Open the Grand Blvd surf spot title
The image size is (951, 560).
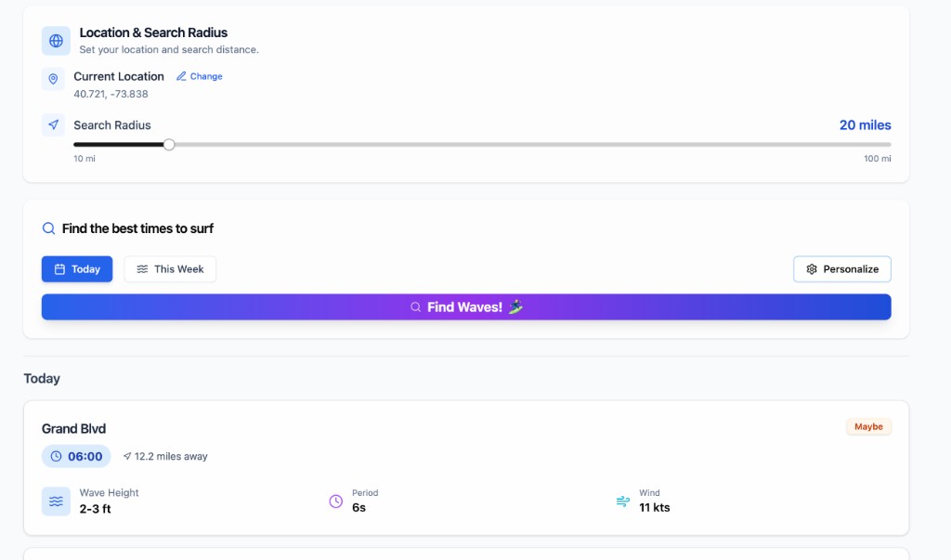(73, 429)
